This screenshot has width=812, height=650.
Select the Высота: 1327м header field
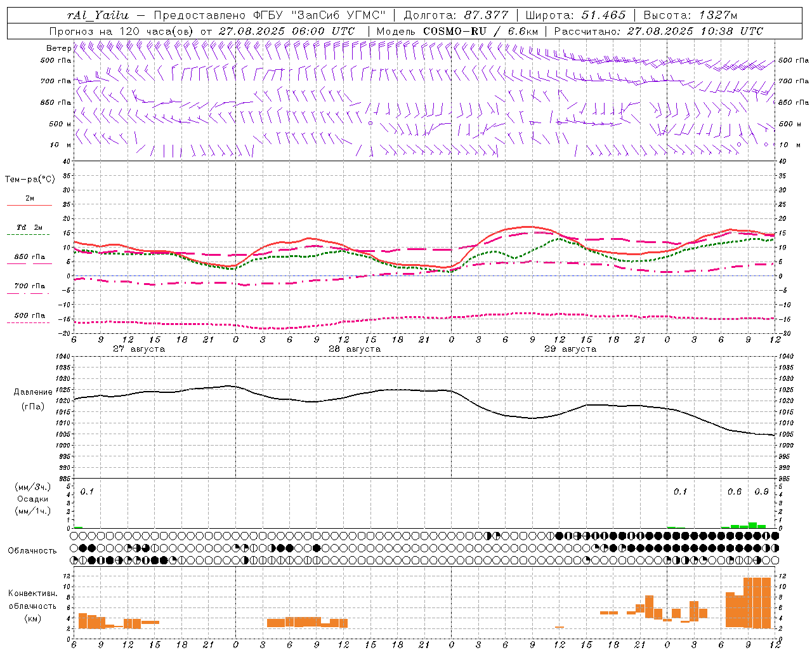coord(690,15)
